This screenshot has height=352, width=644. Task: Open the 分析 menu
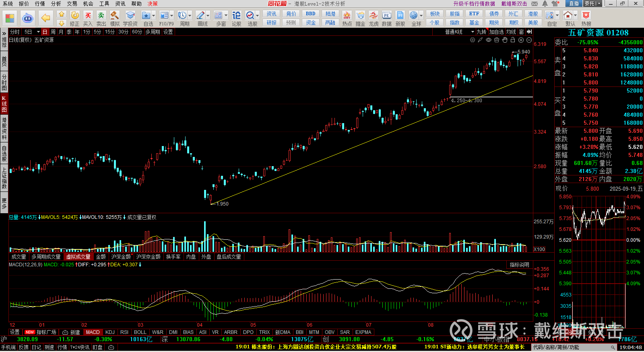[56, 4]
